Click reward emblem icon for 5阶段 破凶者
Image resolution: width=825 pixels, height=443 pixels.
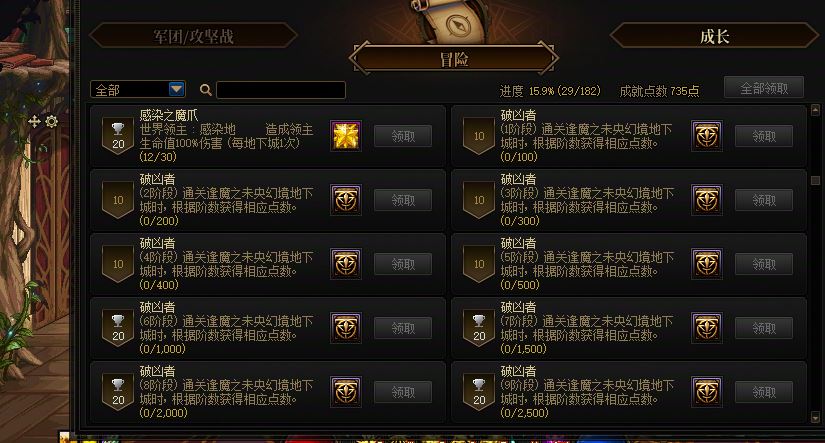tap(707, 264)
